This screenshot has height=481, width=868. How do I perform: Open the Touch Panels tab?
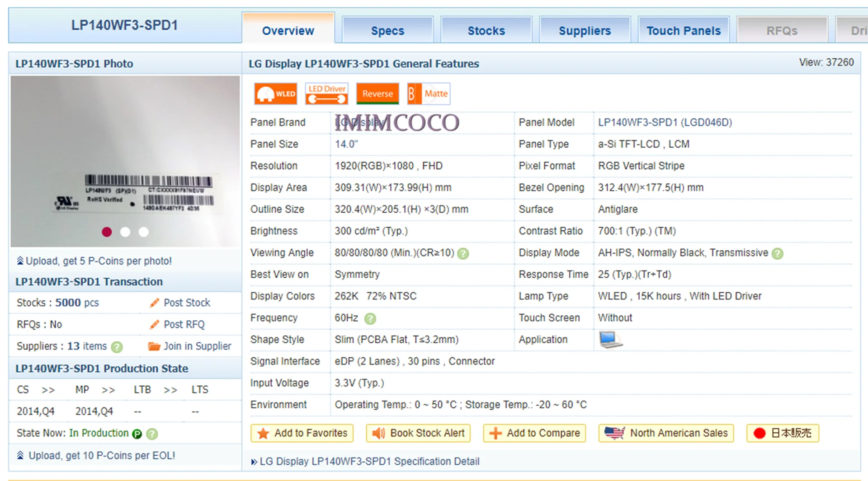pyautogui.click(x=684, y=30)
